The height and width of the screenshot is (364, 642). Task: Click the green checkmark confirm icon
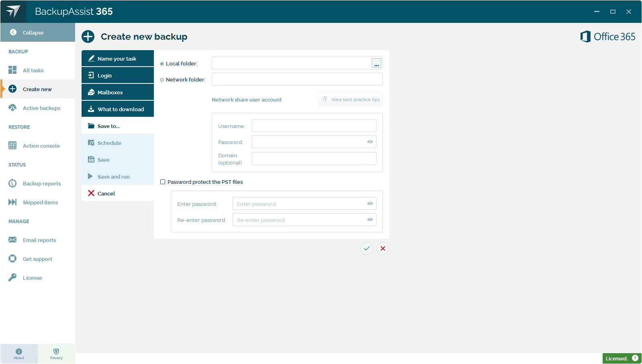pos(366,248)
